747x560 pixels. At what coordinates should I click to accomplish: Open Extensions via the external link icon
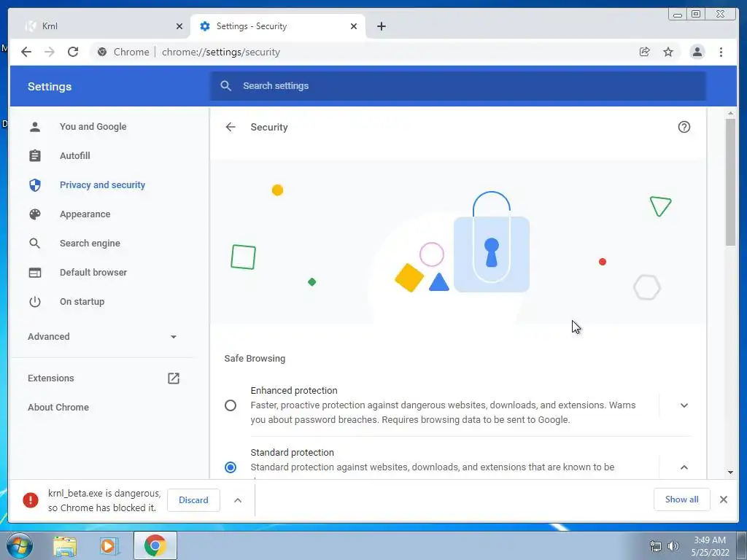coord(174,378)
